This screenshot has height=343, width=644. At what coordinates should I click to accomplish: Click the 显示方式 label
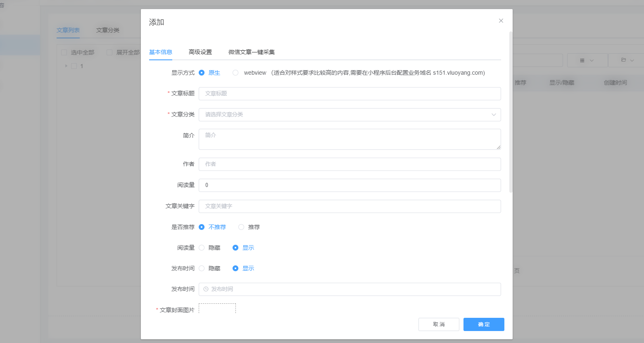click(x=183, y=73)
